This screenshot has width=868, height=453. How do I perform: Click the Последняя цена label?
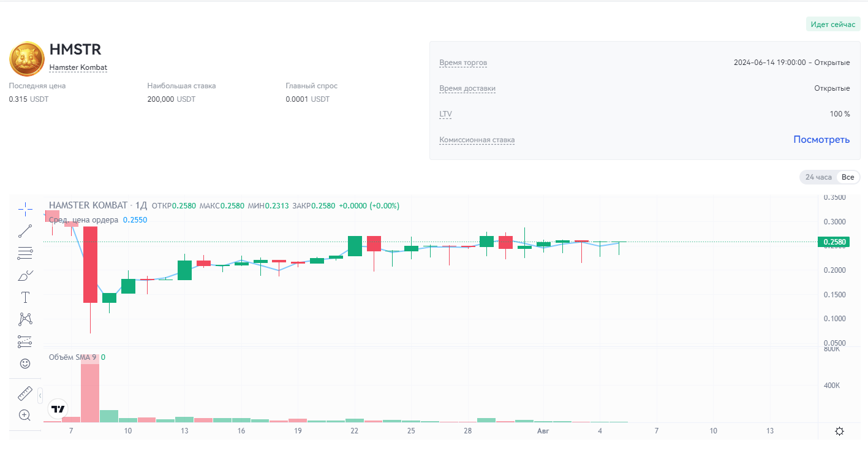pyautogui.click(x=37, y=86)
